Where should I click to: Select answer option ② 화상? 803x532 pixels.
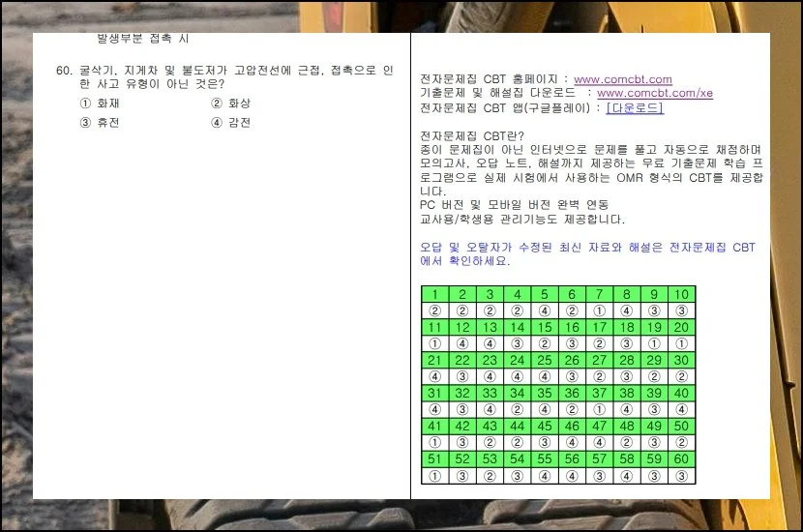pos(230,103)
